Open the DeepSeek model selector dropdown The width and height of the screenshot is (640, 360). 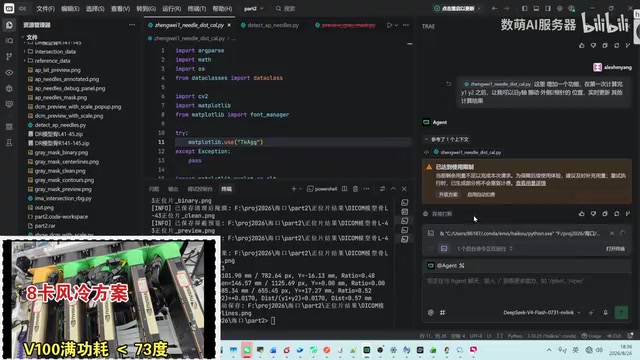click(x=541, y=313)
